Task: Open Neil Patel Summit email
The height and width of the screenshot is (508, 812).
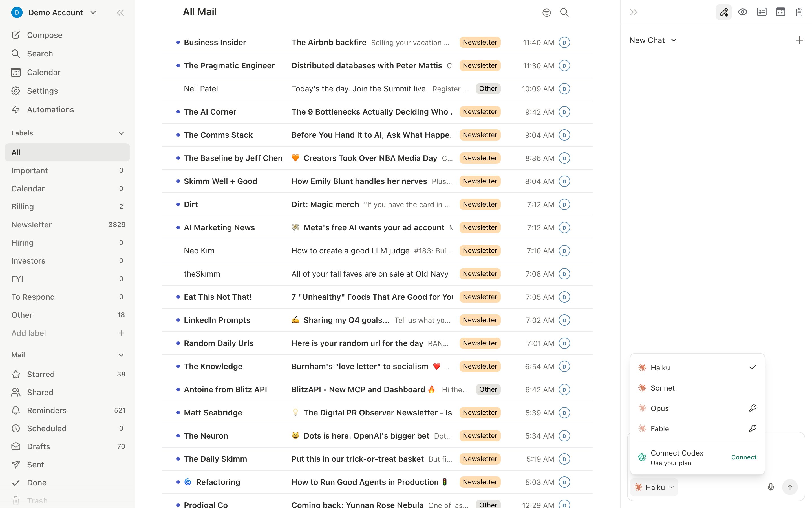Action: tap(377, 89)
